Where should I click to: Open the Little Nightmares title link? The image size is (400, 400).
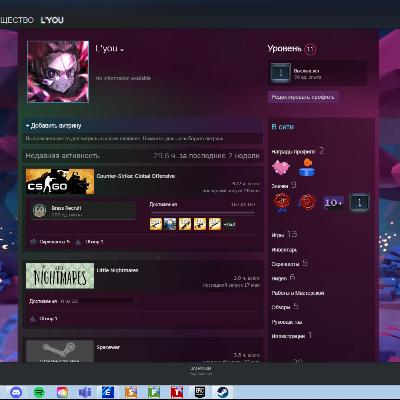pos(117,270)
